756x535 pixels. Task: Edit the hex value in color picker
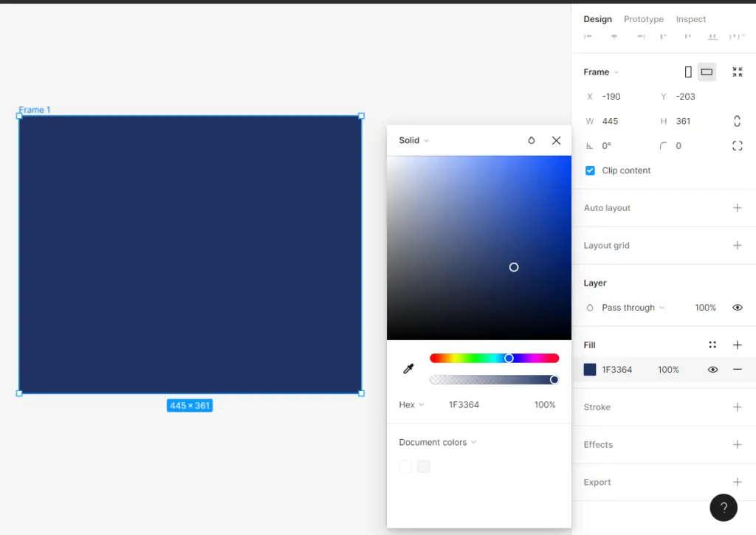pyautogui.click(x=464, y=405)
